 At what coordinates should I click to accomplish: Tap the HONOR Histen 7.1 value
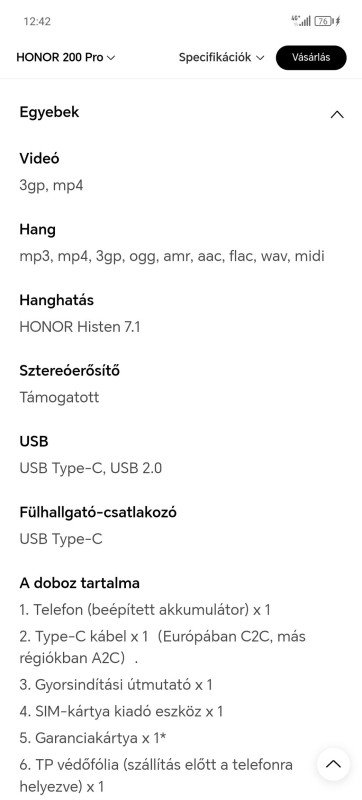coord(80,327)
